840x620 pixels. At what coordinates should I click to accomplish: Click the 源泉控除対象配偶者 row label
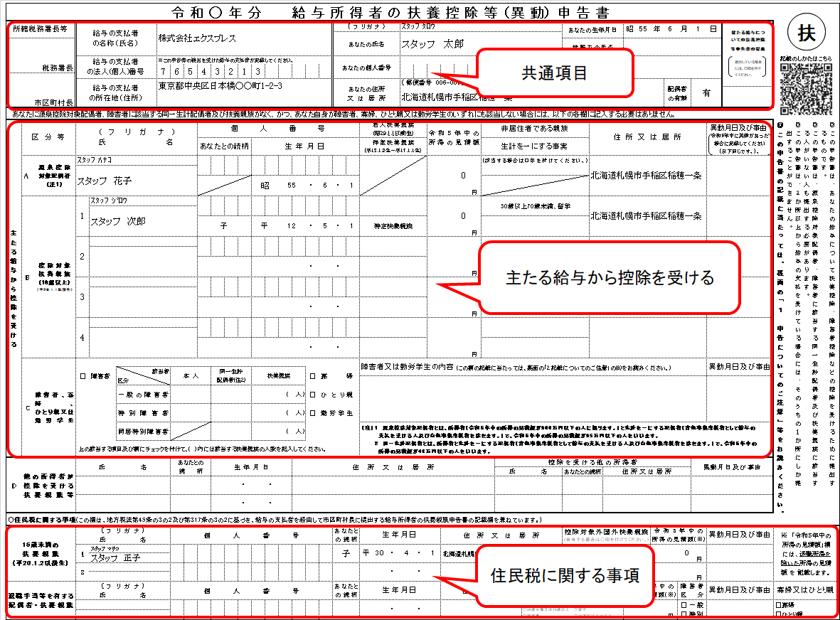pos(53,176)
